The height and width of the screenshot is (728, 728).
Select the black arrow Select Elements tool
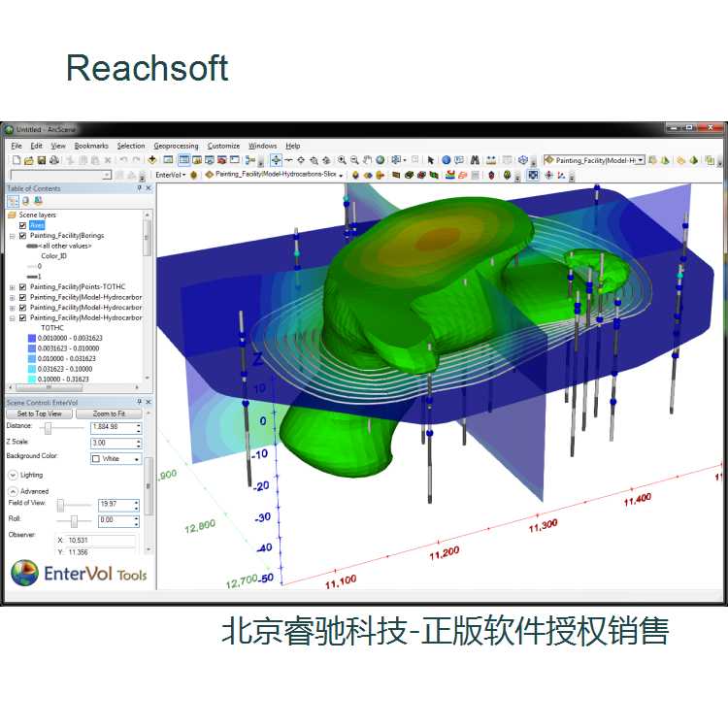pyautogui.click(x=430, y=160)
